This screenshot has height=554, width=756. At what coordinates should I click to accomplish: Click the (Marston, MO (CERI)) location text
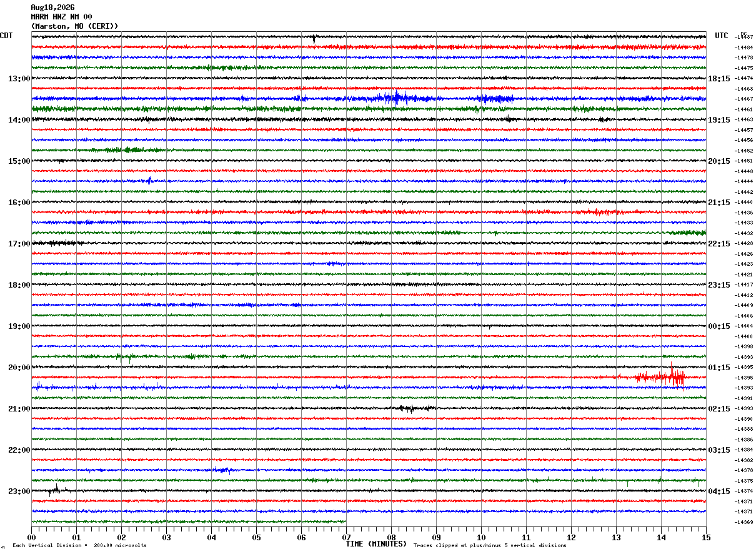point(74,26)
